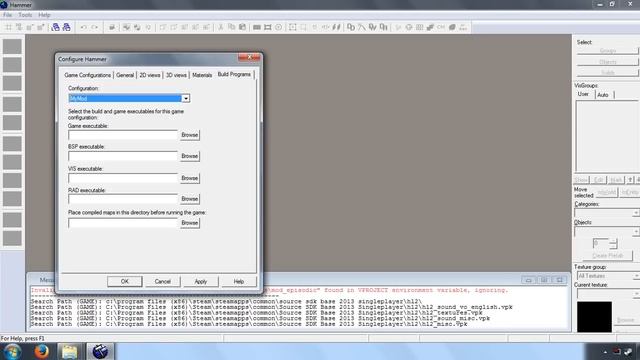Click the redo arrow in the toolbar
This screenshot has height=360, width=640.
95,27
